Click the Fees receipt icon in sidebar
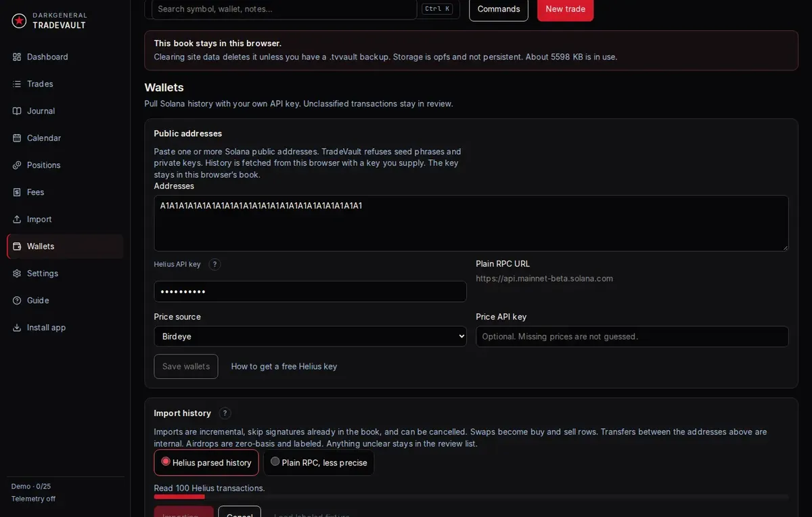This screenshot has width=812, height=517. point(17,192)
